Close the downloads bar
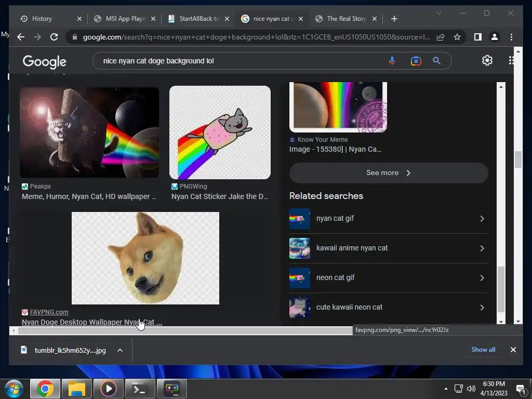 click(513, 350)
